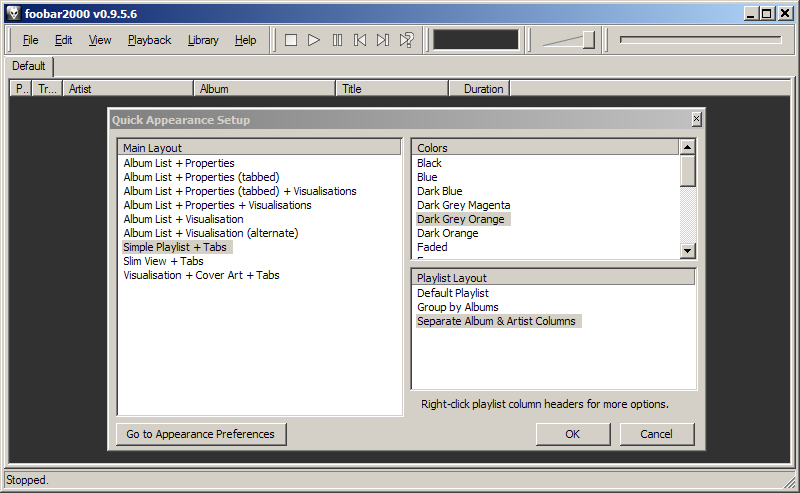Minimize the foobar2000 window
This screenshot has width=800, height=493.
click(751, 14)
